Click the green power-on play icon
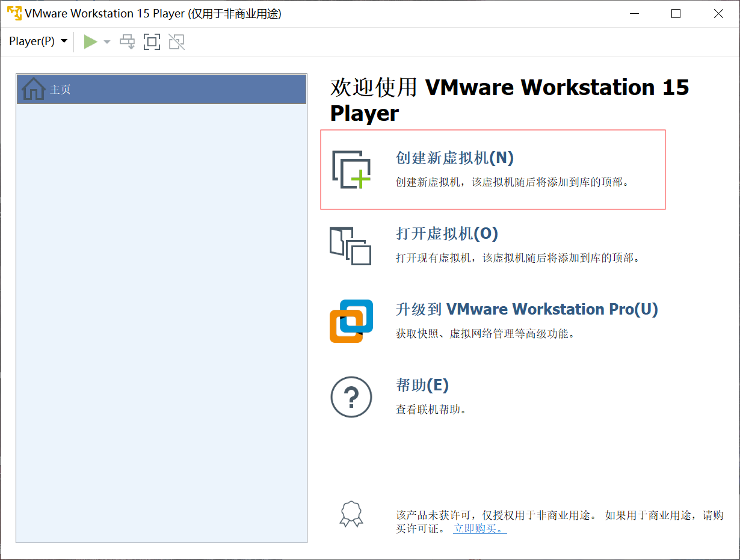740x560 pixels. (90, 42)
